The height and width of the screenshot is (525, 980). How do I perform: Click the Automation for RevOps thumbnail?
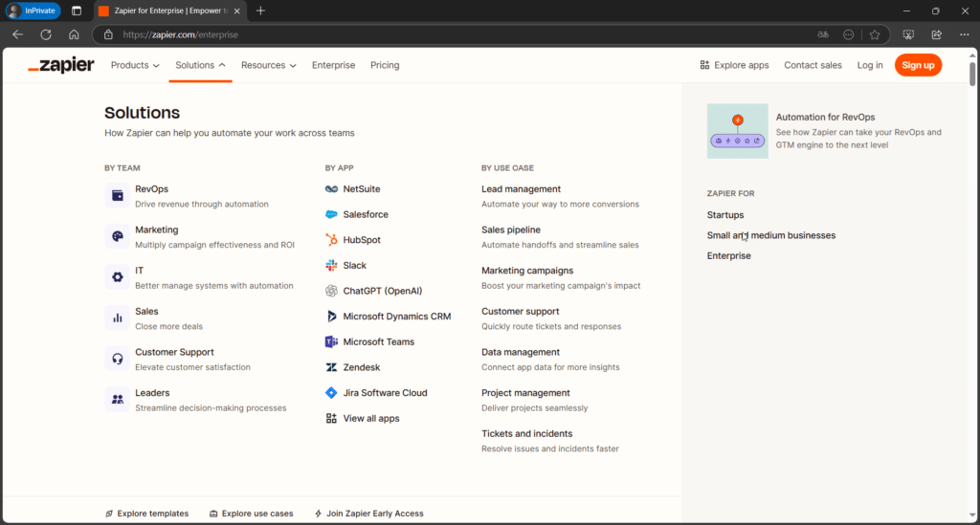[737, 131]
